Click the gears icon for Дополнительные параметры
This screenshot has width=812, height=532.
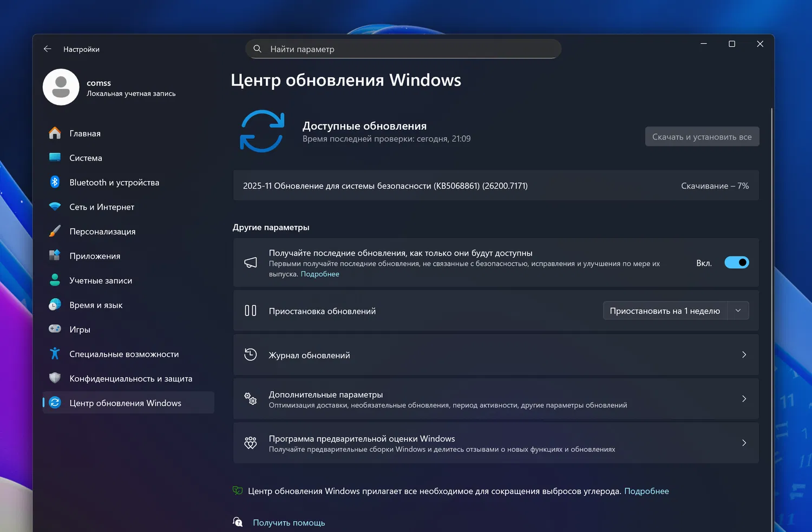(x=251, y=399)
